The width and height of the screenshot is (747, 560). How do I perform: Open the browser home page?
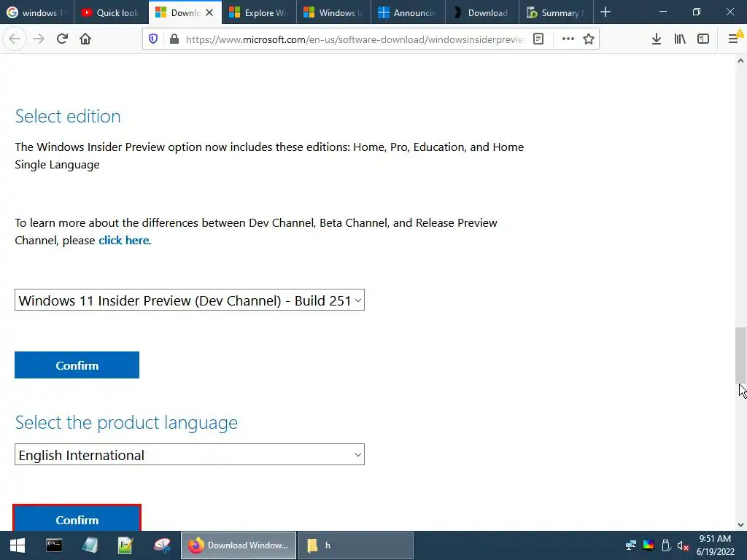85,39
